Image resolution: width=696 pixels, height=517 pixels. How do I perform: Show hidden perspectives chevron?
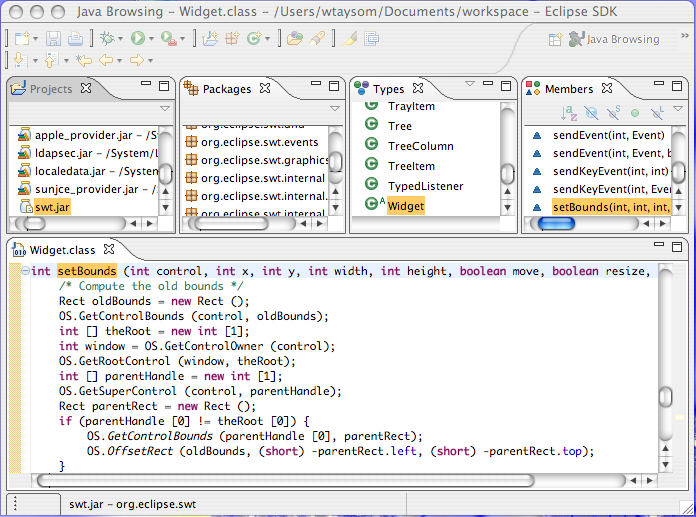685,36
